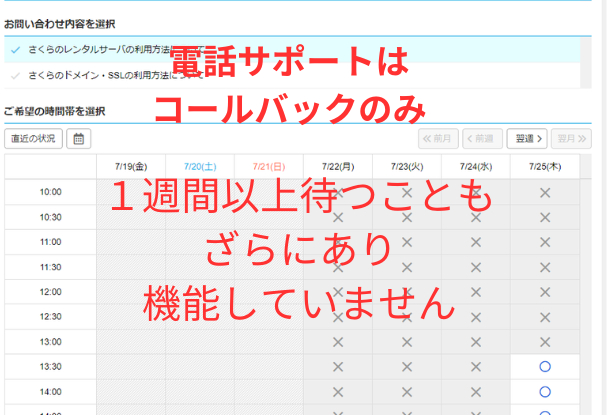Advance to next week with 翌週 button

(527, 138)
